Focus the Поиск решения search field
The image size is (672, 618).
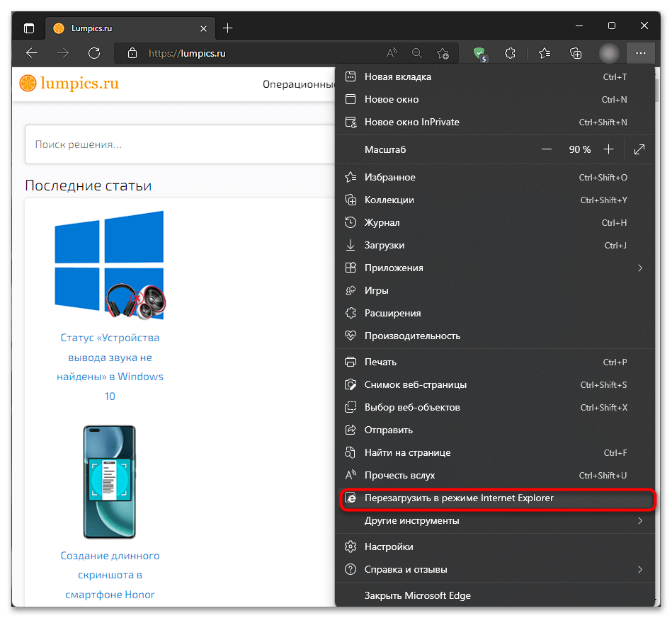tap(180, 145)
